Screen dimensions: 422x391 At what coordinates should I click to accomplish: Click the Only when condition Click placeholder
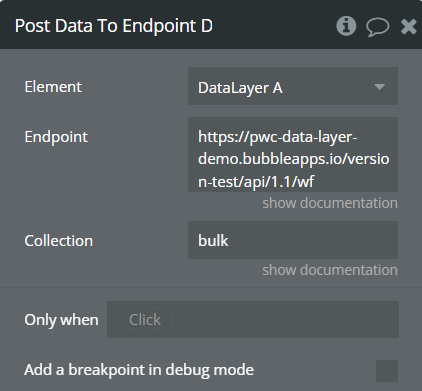coord(145,320)
